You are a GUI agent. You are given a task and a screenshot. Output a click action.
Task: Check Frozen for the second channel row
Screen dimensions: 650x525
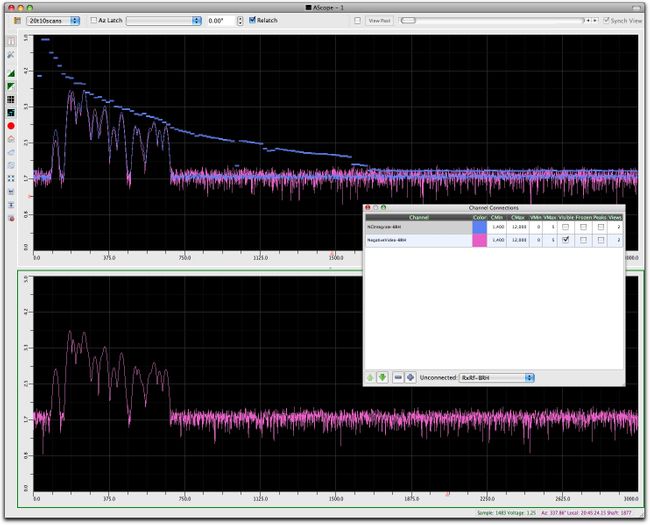coord(583,240)
